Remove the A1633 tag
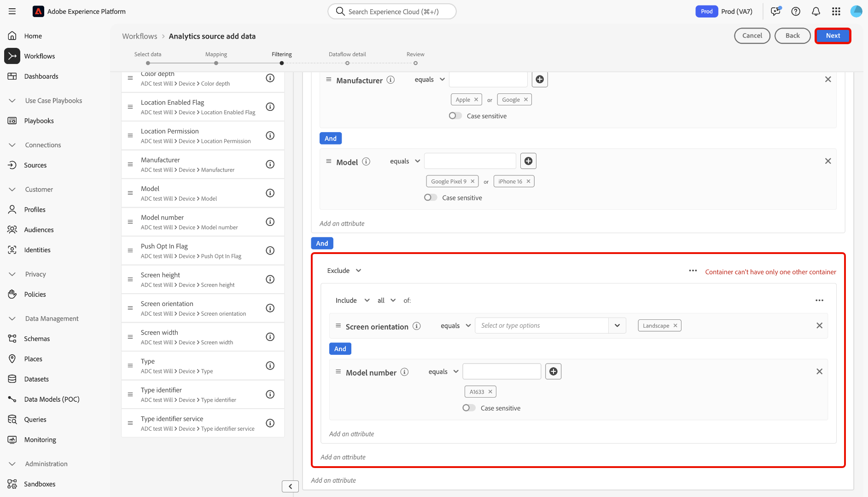Viewport: 868px width, 497px height. click(490, 392)
